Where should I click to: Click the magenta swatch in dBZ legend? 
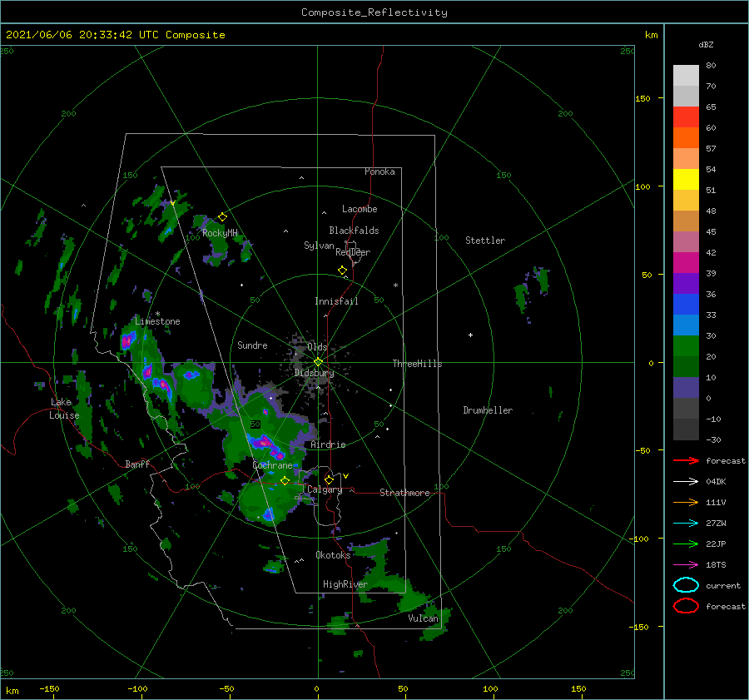tap(686, 262)
